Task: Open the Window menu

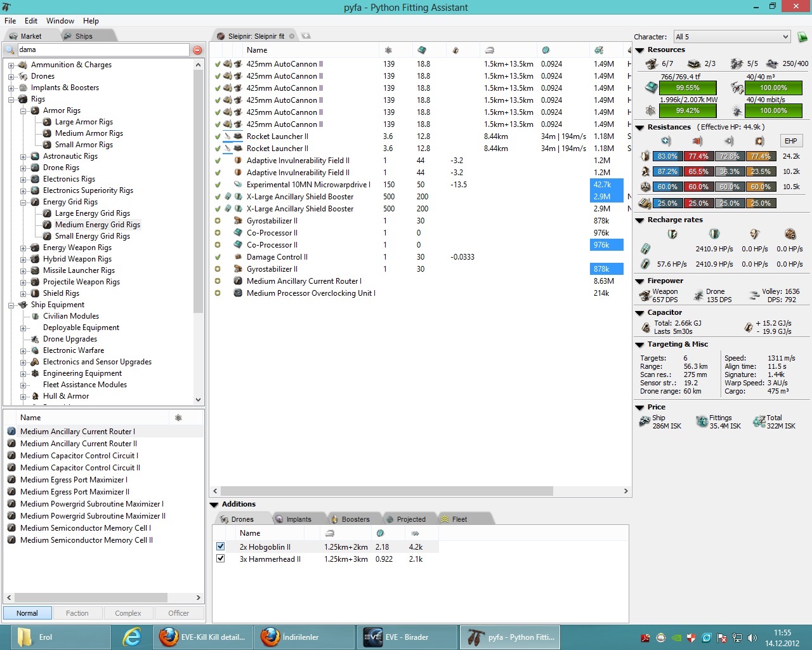Action: point(60,21)
